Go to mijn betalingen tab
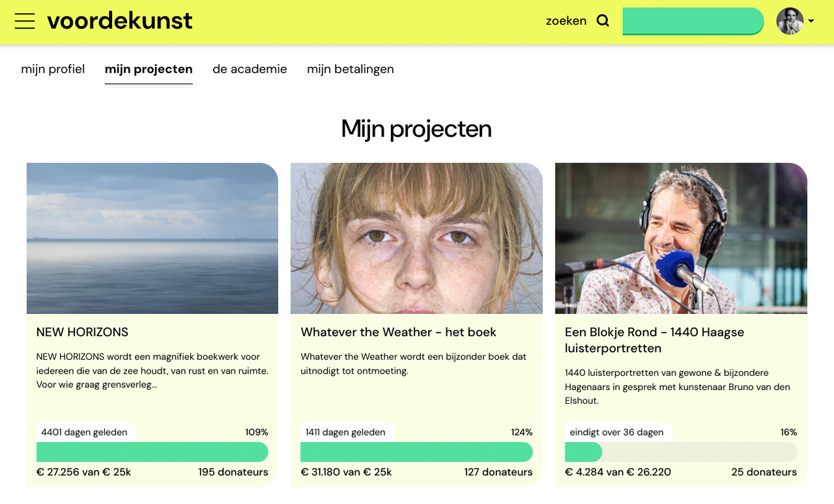Viewport: 834px width, 504px height. point(351,69)
